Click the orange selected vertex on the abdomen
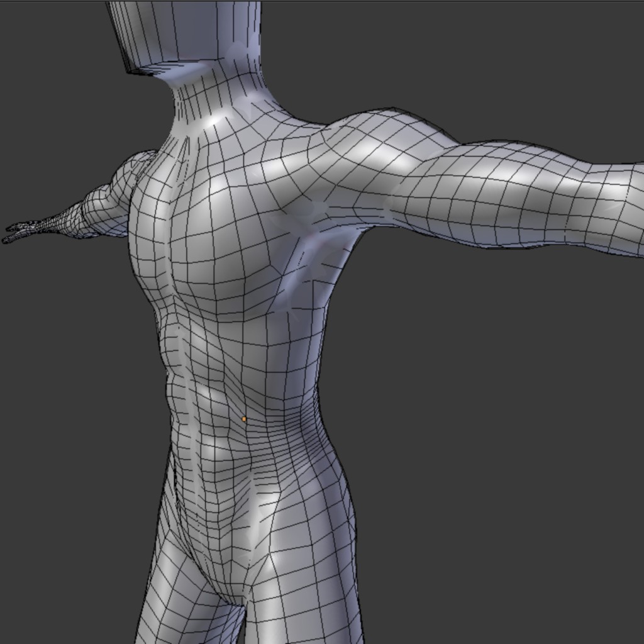 click(244, 419)
